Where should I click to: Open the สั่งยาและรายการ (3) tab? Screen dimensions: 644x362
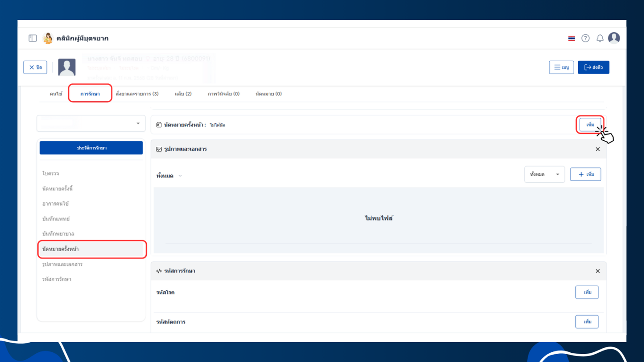(x=137, y=94)
